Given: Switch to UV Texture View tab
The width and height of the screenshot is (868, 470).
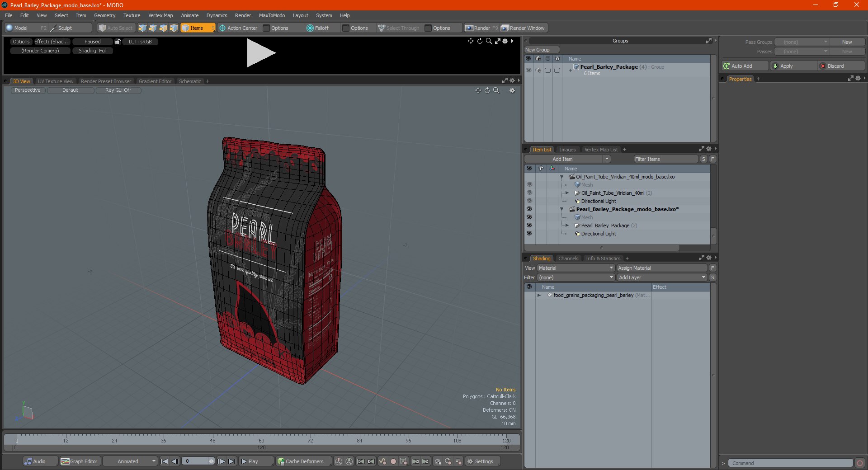Looking at the screenshot, I should pos(56,81).
